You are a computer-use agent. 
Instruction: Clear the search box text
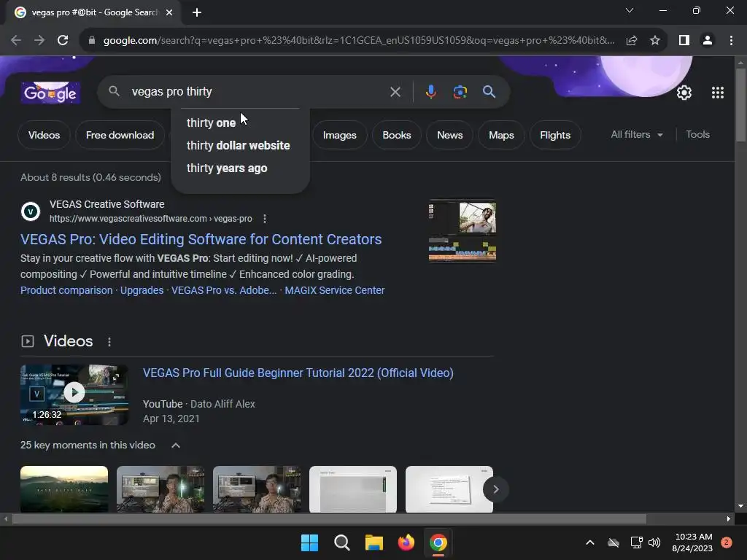[395, 92]
